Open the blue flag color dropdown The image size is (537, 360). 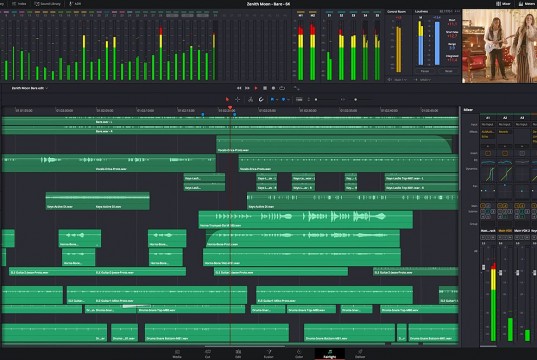tap(275, 99)
